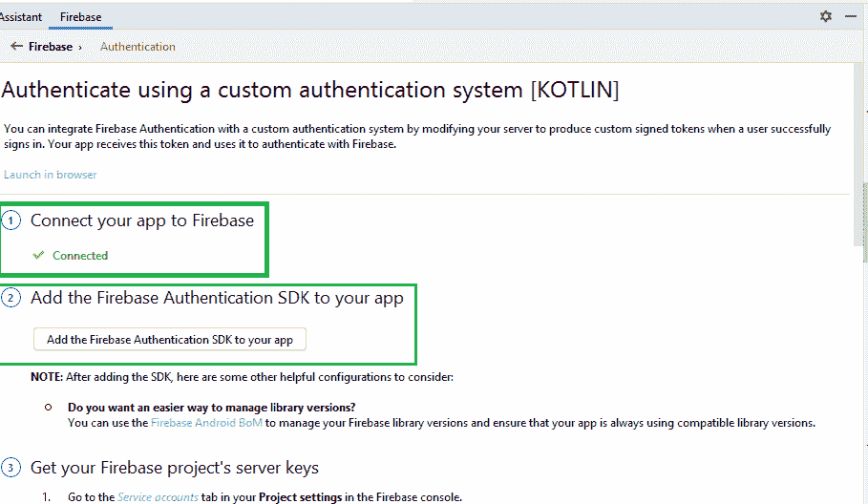Click the vertical scrollbar on the right
This screenshot has height=504, width=868.
pos(858,153)
